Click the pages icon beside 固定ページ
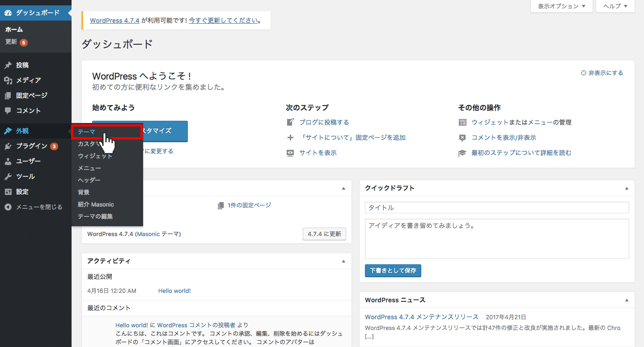This screenshot has width=644, height=347. click(8, 96)
